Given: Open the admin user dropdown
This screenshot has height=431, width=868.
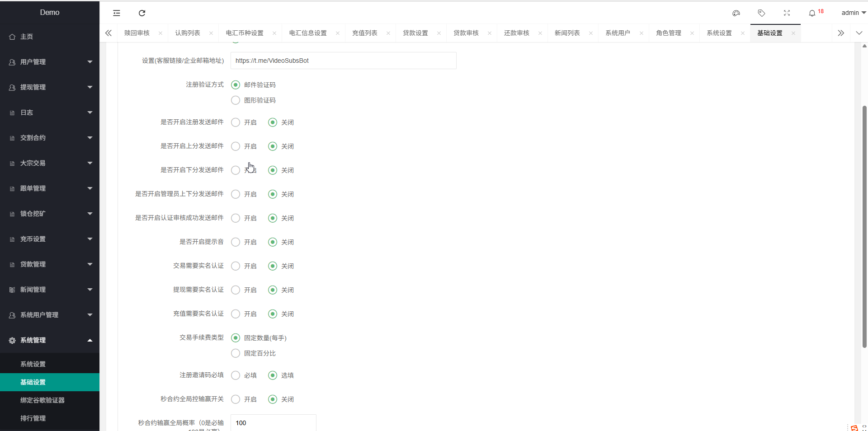Looking at the screenshot, I should click(x=853, y=13).
